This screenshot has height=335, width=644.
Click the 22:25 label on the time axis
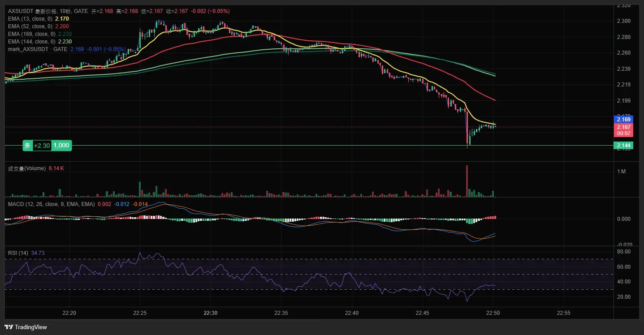(140, 313)
